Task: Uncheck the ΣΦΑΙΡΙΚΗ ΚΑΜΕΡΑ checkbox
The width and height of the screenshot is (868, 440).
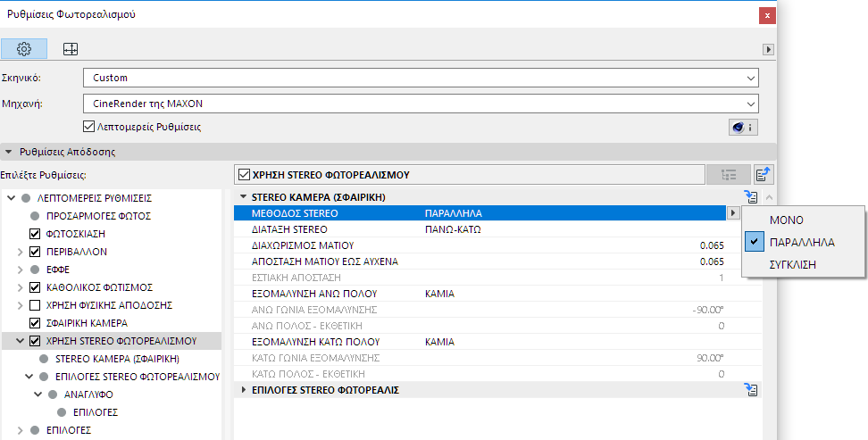Action: 35,323
